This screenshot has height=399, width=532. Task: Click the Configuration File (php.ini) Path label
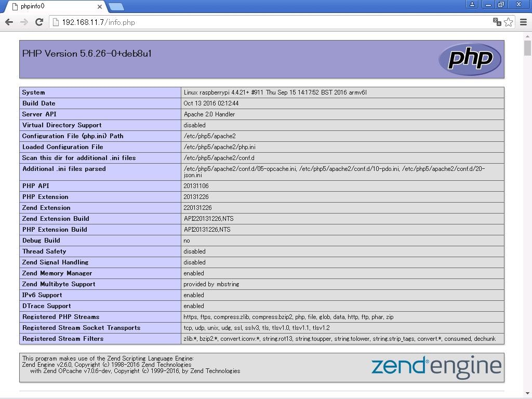[x=73, y=136]
